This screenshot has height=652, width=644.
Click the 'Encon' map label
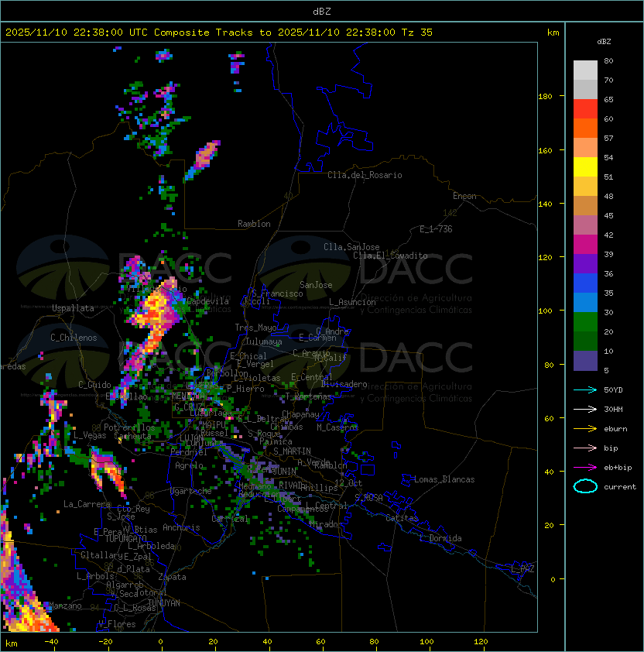pyautogui.click(x=464, y=196)
